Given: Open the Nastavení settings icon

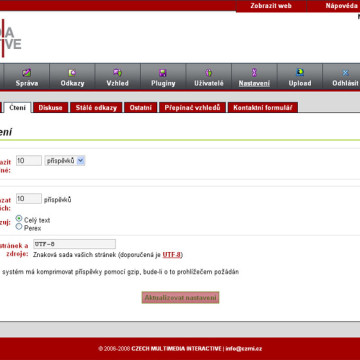Looking at the screenshot, I should (x=254, y=72).
